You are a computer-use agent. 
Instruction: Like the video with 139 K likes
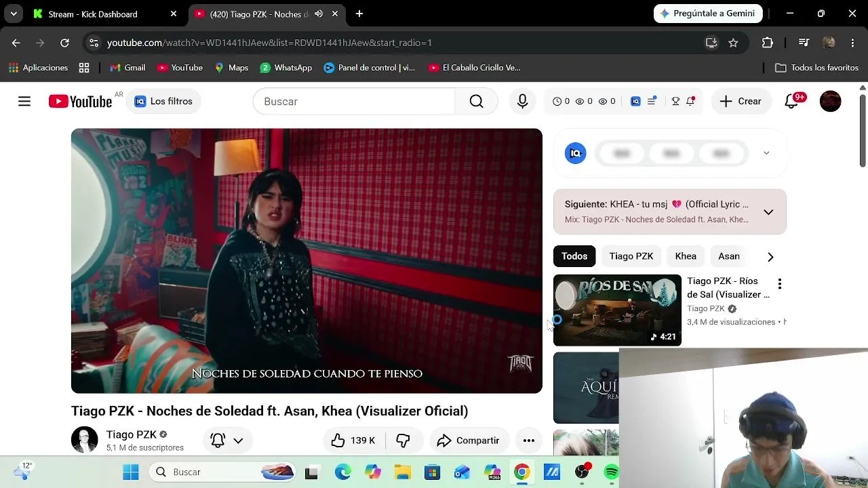353,441
